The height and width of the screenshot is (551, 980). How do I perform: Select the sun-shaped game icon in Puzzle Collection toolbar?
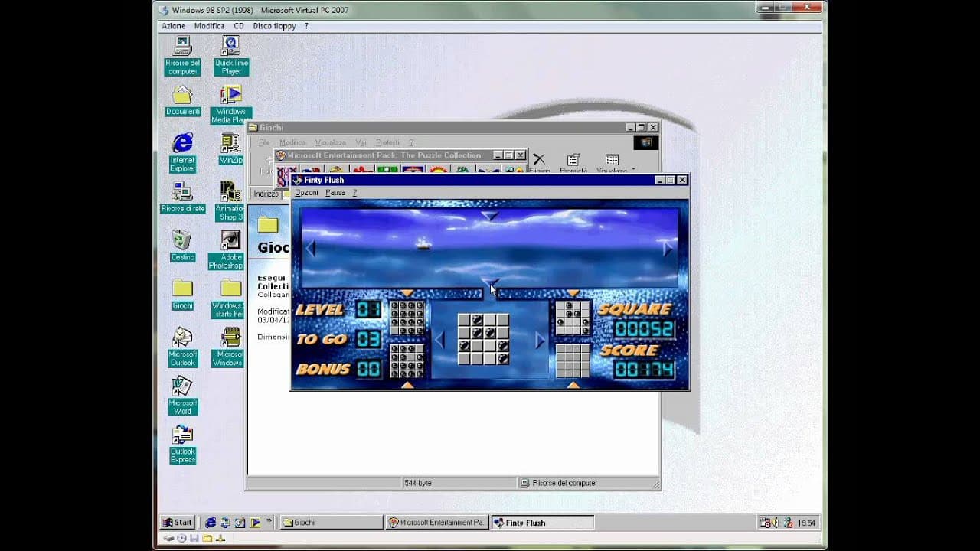pos(436,170)
